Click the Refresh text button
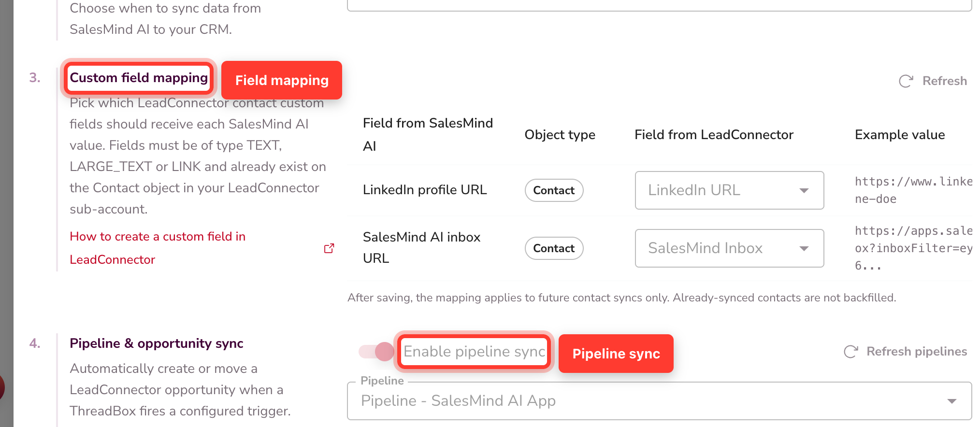This screenshot has width=980, height=427. pos(945,81)
